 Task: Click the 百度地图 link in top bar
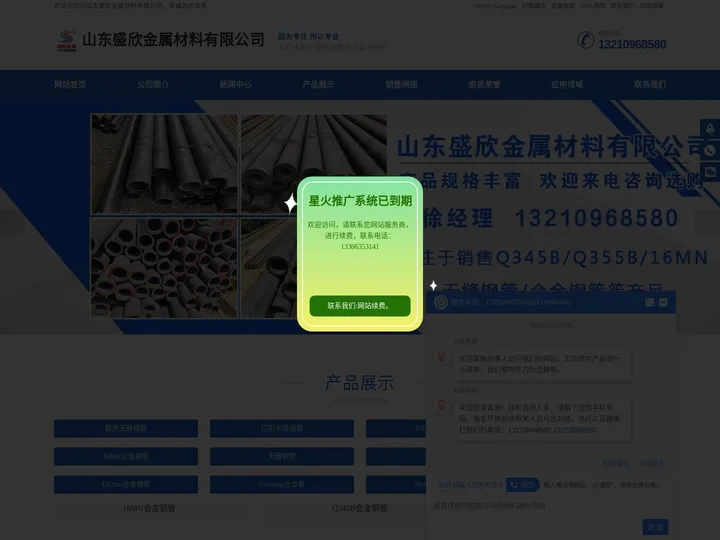562,6
